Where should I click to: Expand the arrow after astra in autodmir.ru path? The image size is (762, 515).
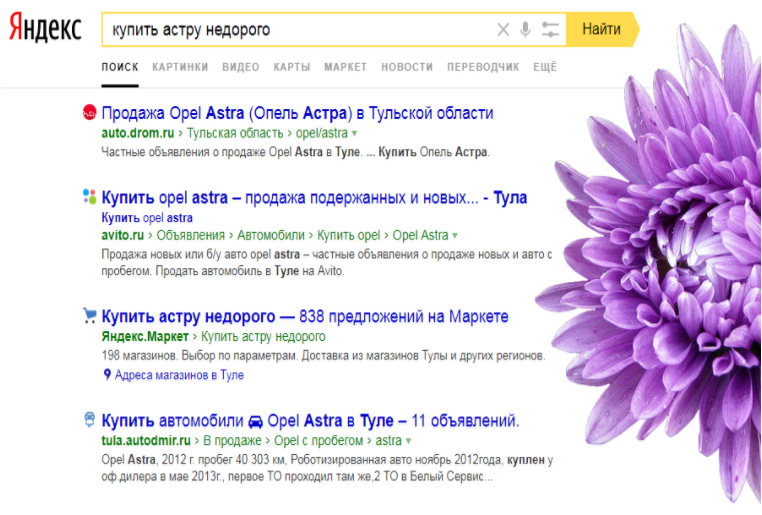coord(408,441)
